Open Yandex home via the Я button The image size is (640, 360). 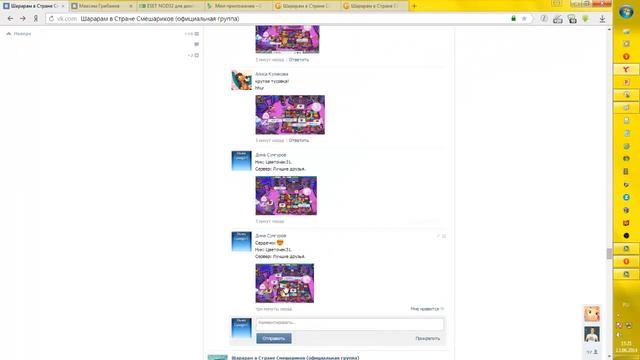coord(36,19)
